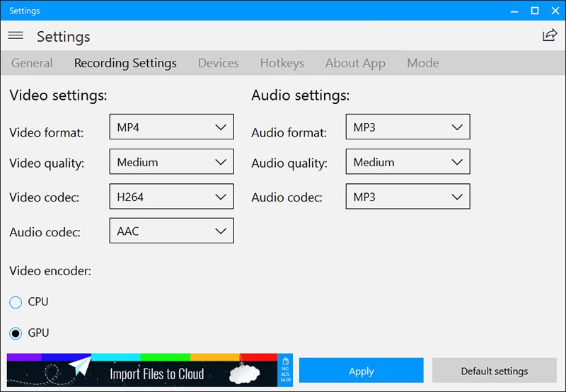Select GPU video encoder option
Image resolution: width=566 pixels, height=392 pixels.
pyautogui.click(x=16, y=333)
